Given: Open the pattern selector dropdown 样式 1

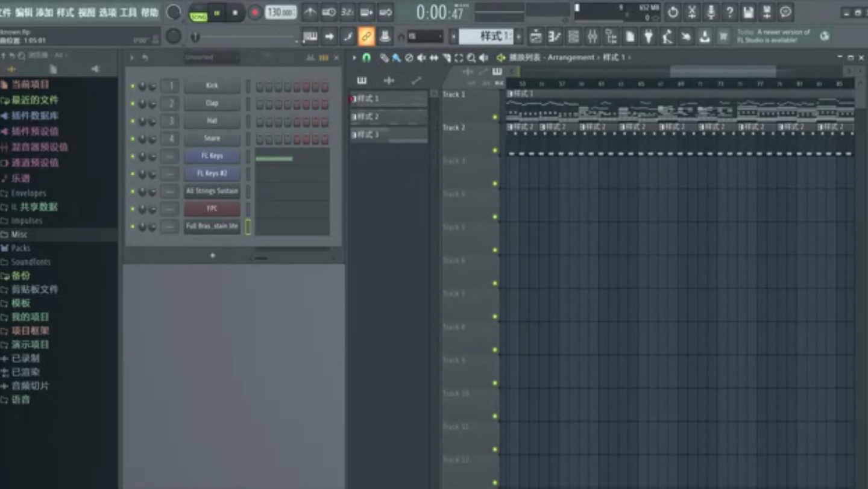Looking at the screenshot, I should [x=486, y=37].
